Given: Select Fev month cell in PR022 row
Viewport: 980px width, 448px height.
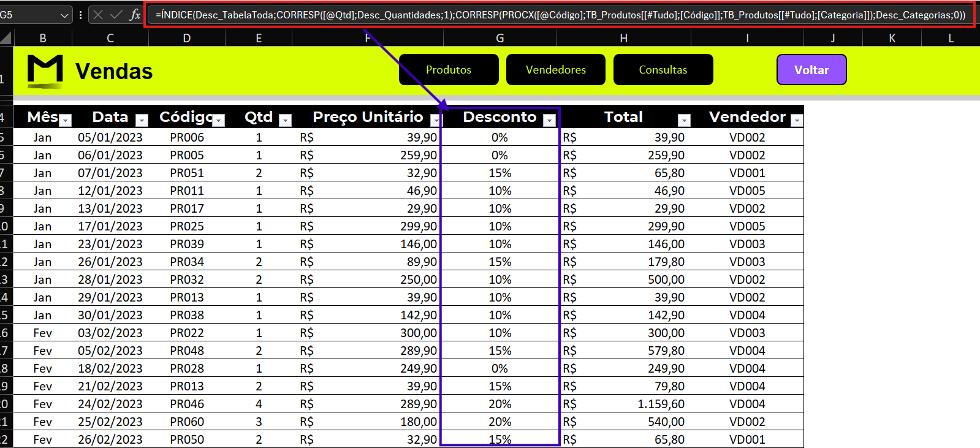Looking at the screenshot, I should 43,333.
